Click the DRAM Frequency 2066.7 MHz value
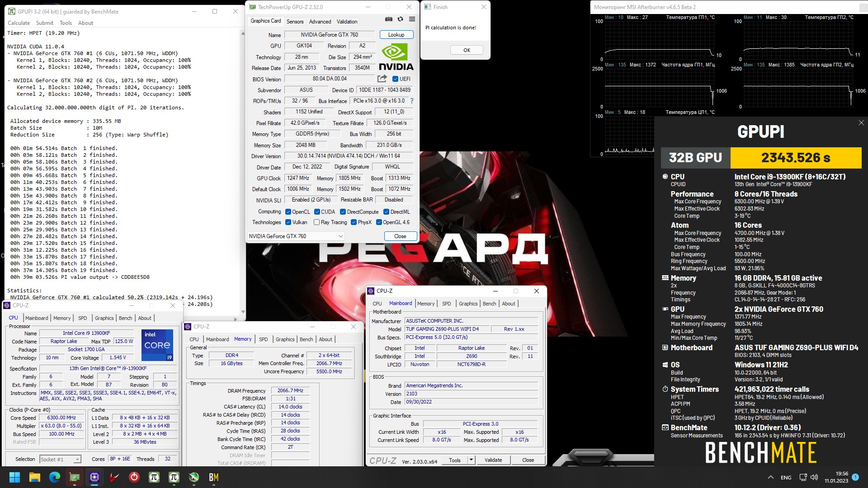This screenshot has height=488, width=868. pyautogui.click(x=290, y=391)
